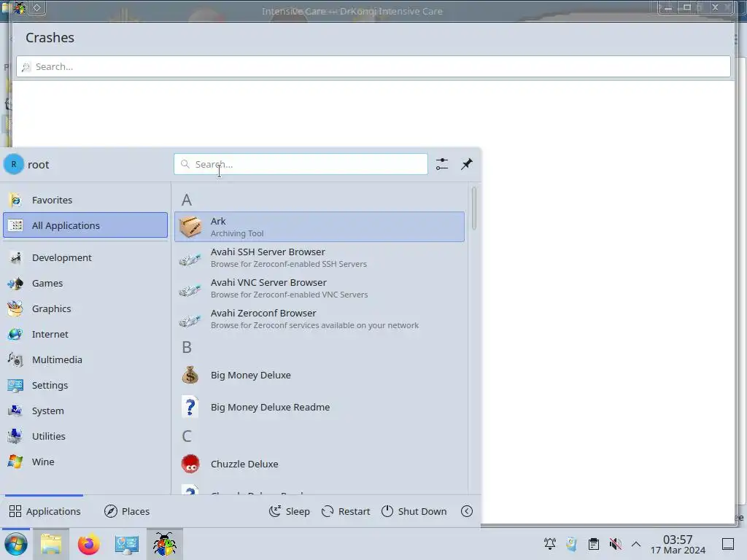Launch Avahi VNC Server Browser
The width and height of the screenshot is (747, 560).
pos(320,288)
